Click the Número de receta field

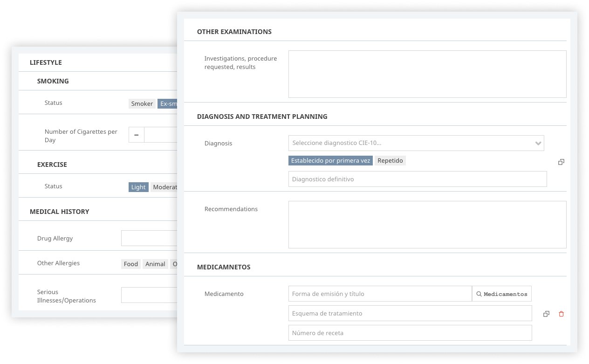[410, 333]
